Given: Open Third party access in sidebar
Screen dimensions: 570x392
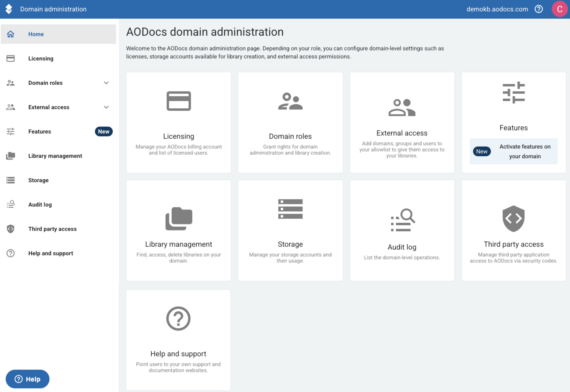Looking at the screenshot, I should click(58, 229).
